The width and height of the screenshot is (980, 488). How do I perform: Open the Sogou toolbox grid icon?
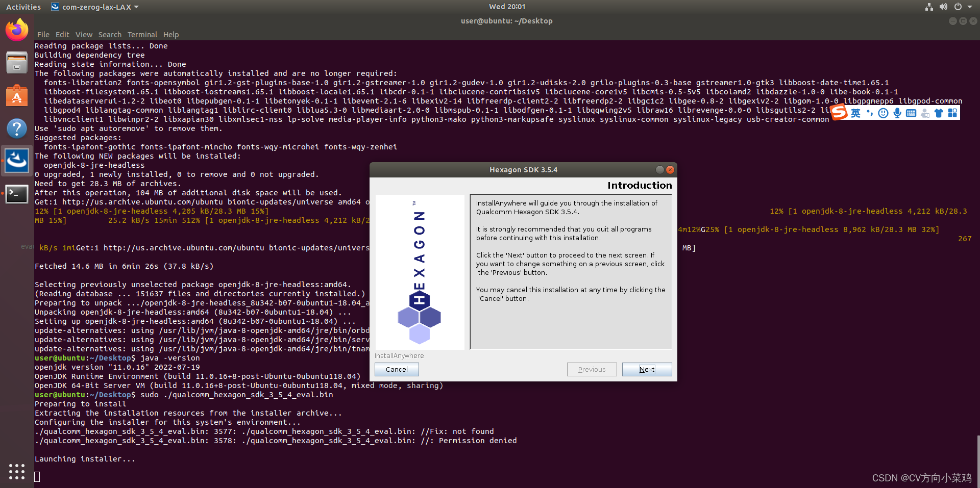pyautogui.click(x=952, y=113)
